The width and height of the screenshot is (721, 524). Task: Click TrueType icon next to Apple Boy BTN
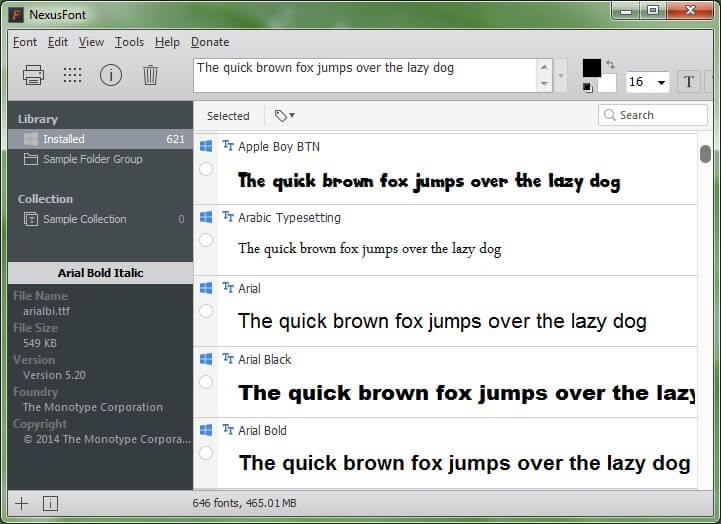(228, 146)
